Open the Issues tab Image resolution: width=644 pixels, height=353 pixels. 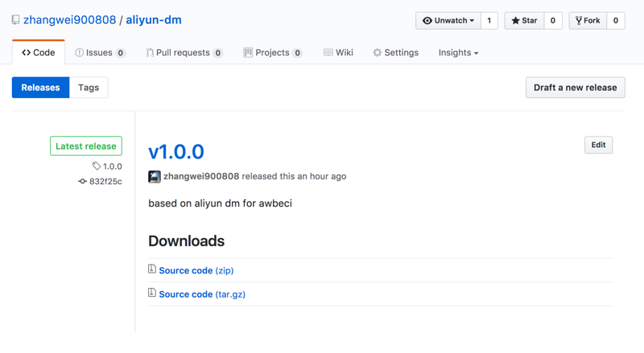[x=100, y=52]
